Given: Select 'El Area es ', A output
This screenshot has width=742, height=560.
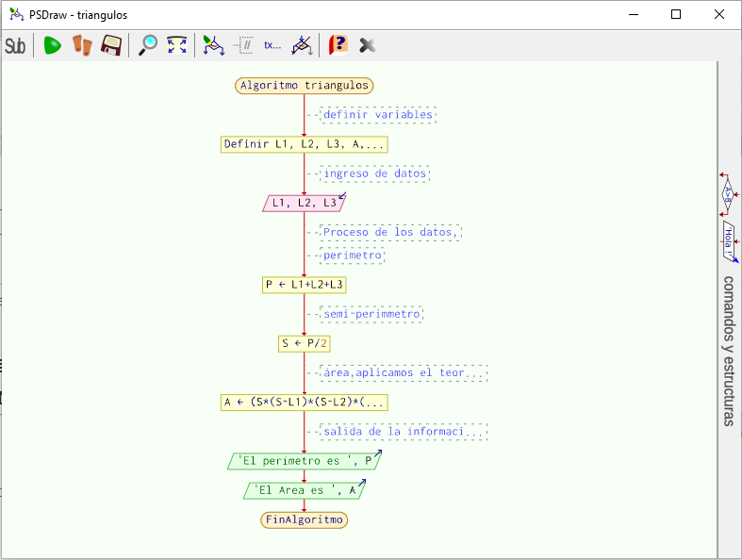Looking at the screenshot, I should click(305, 490).
